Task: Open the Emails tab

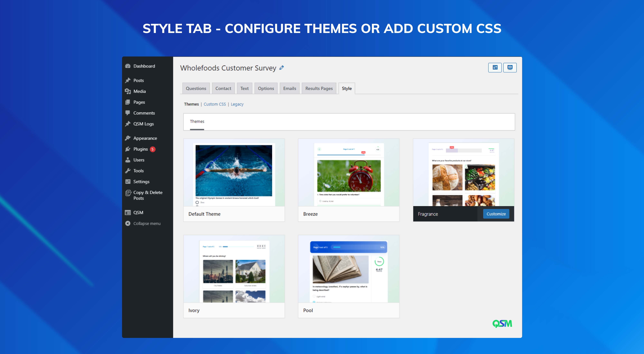Action: 289,88
